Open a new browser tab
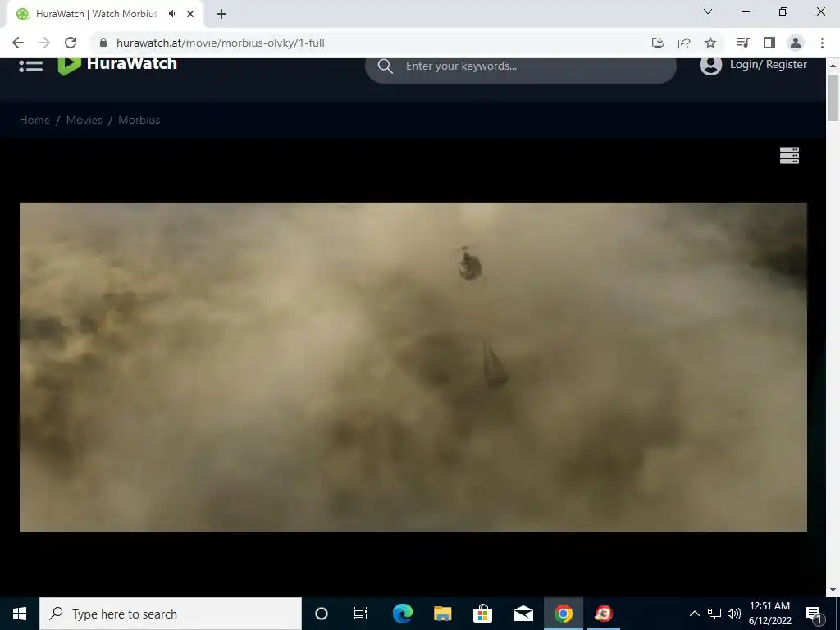840x630 pixels. pos(221,14)
